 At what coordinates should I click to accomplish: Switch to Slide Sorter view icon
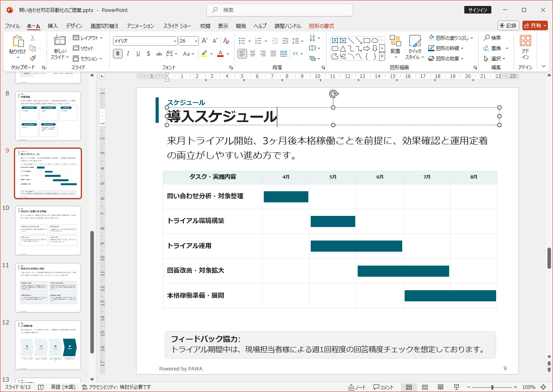[424, 386]
